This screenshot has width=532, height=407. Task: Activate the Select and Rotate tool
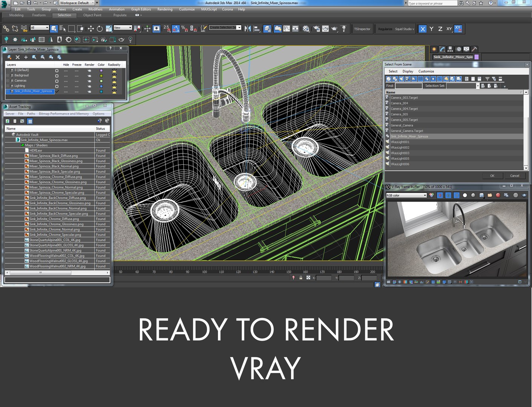[100, 29]
